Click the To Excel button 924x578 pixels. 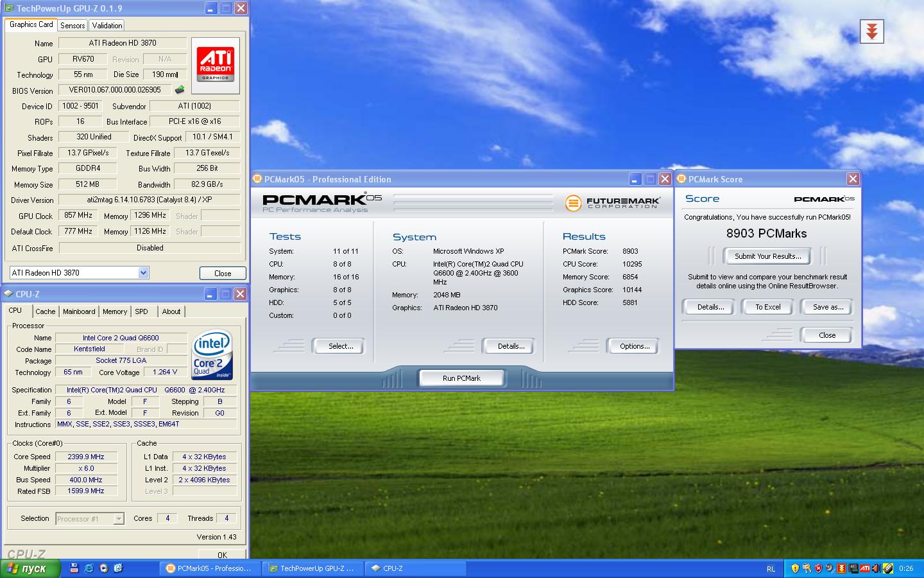click(x=767, y=307)
